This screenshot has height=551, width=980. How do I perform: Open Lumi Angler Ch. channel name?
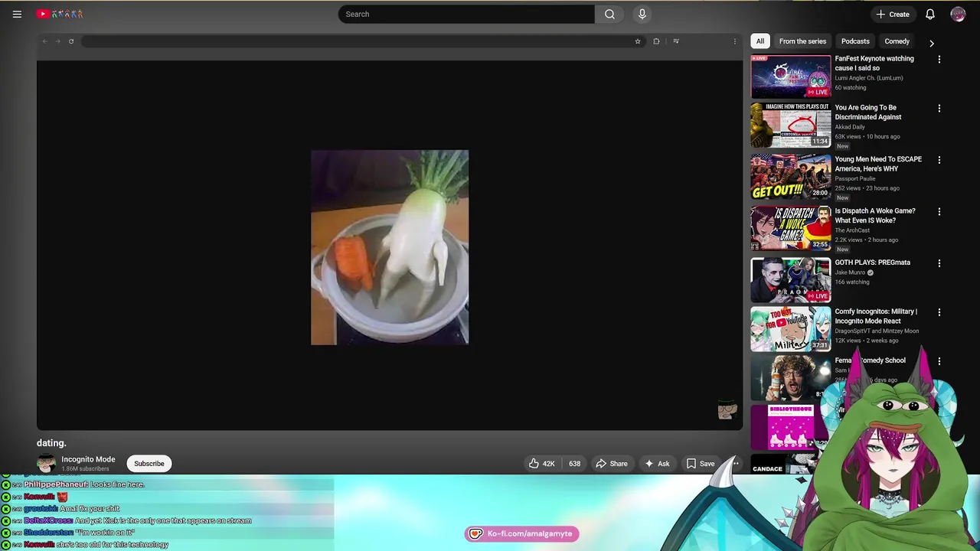click(x=869, y=78)
